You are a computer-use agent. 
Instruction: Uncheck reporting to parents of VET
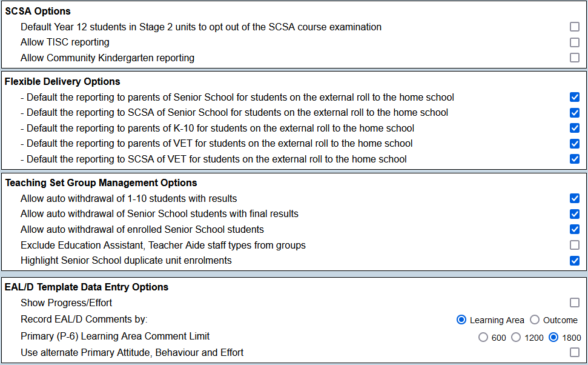click(575, 144)
